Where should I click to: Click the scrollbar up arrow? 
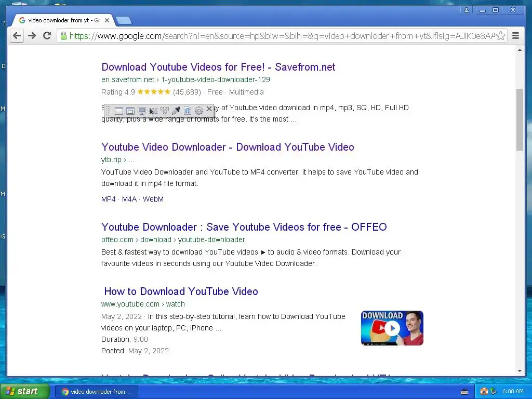(x=520, y=50)
